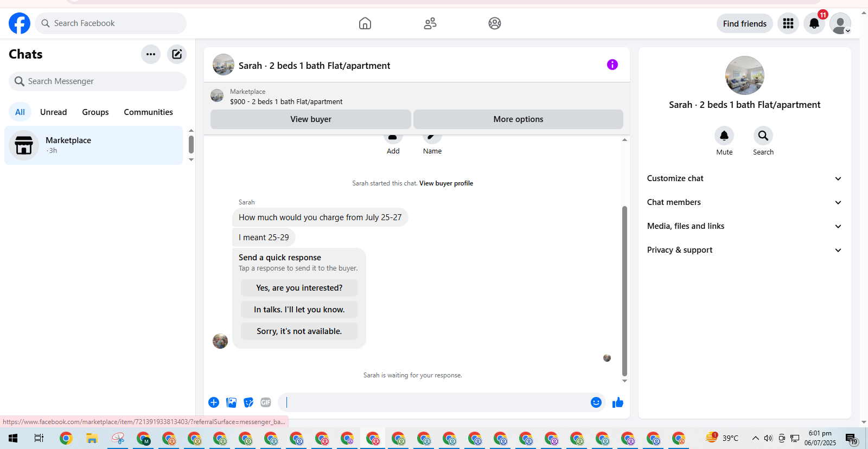
Task: Send quick response 'Sorry, it's not available.'
Action: tap(299, 331)
